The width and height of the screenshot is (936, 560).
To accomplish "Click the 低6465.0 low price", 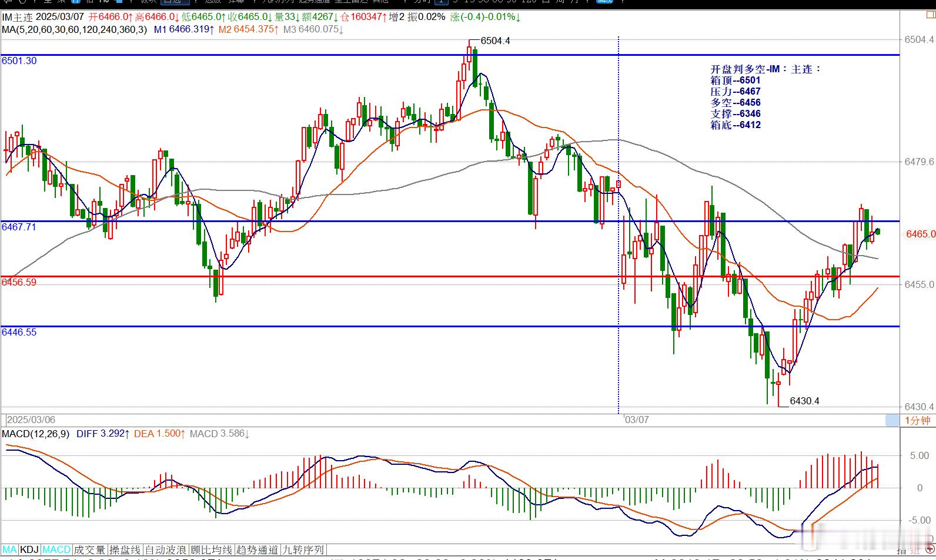I will tap(204, 17).
